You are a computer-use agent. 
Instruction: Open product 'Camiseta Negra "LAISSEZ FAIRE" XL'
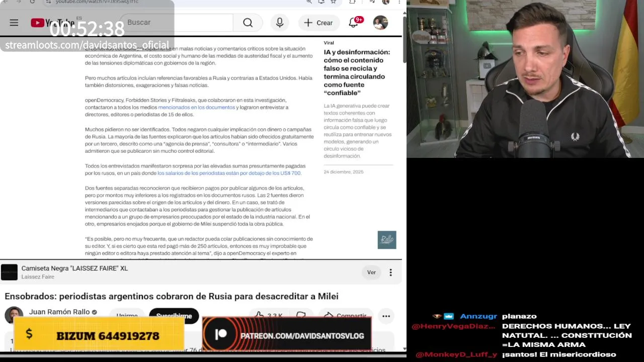74,268
